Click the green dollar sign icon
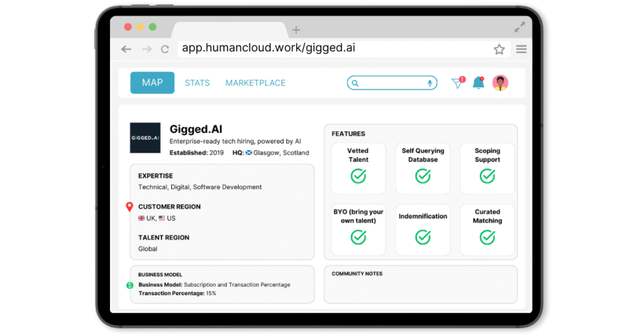 130,285
